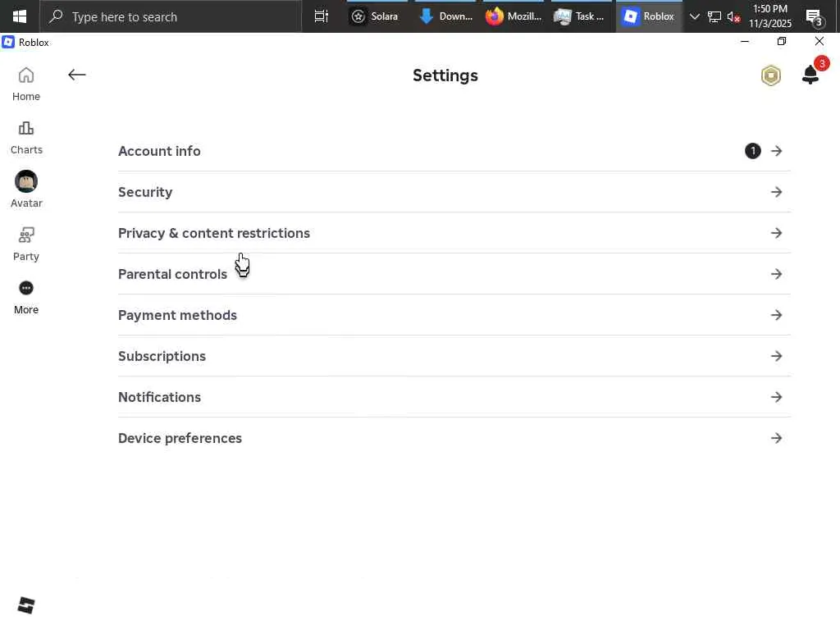Open the Home sidebar icon
Viewport: 840px width, 630px height.
point(26,76)
